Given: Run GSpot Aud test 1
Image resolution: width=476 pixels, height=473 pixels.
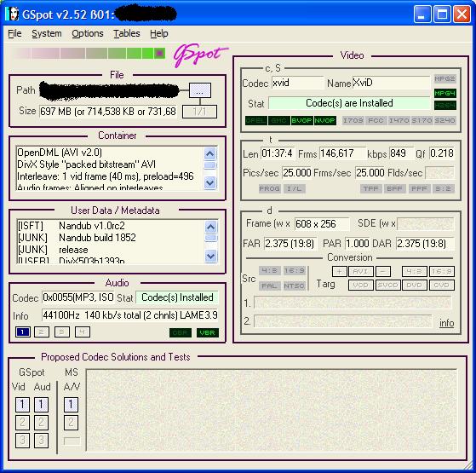Looking at the screenshot, I should [41, 405].
